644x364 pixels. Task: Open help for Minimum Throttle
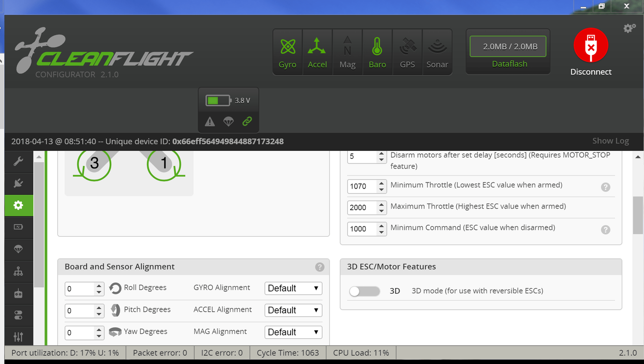point(606,187)
